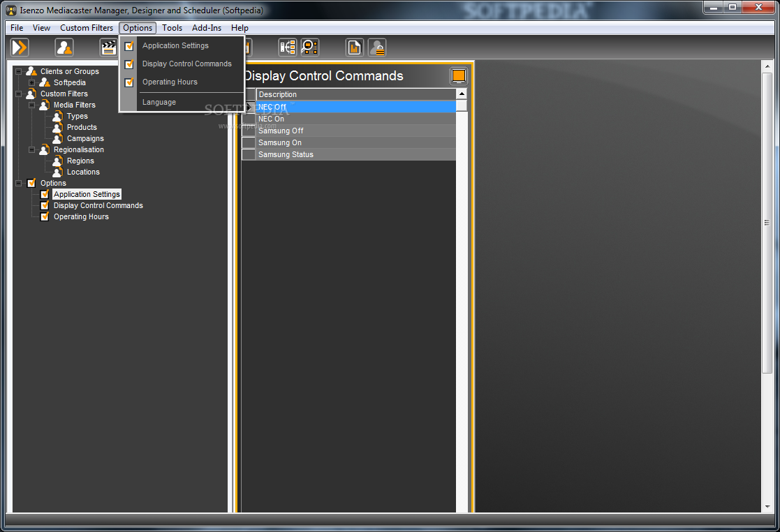Toggle Application Settings checkbox in Options menu

[x=129, y=46]
